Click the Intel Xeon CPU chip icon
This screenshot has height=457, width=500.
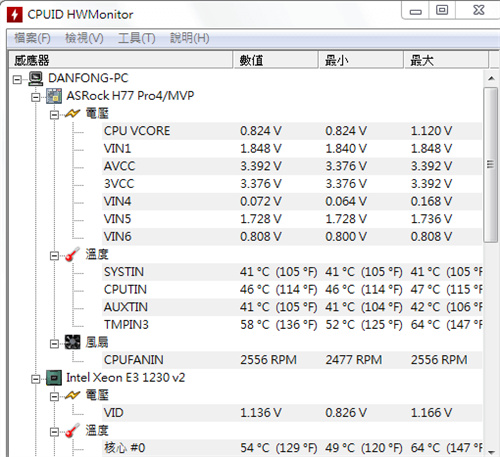coord(54,378)
